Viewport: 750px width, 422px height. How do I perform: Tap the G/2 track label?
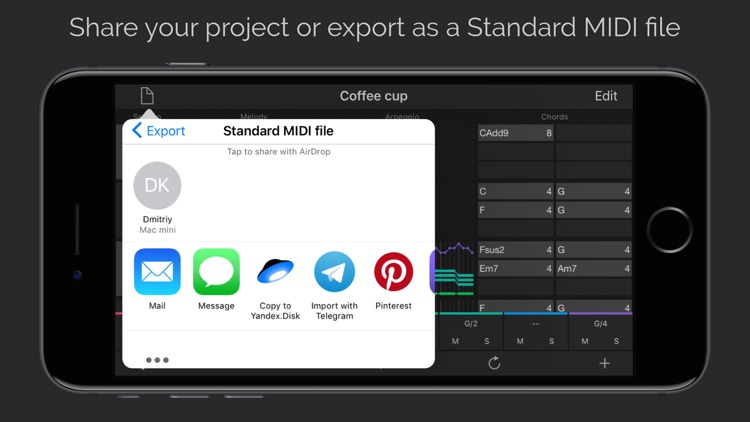[x=471, y=323]
